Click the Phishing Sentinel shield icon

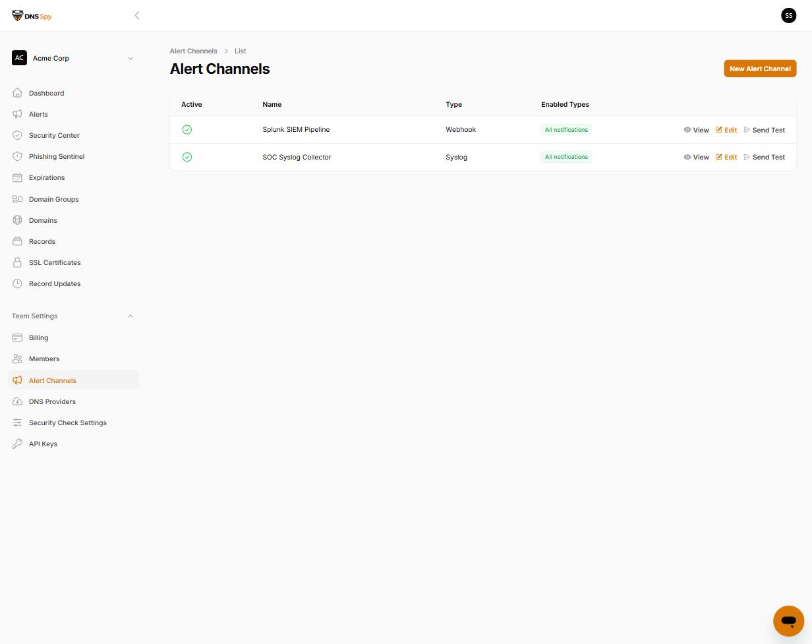point(17,156)
